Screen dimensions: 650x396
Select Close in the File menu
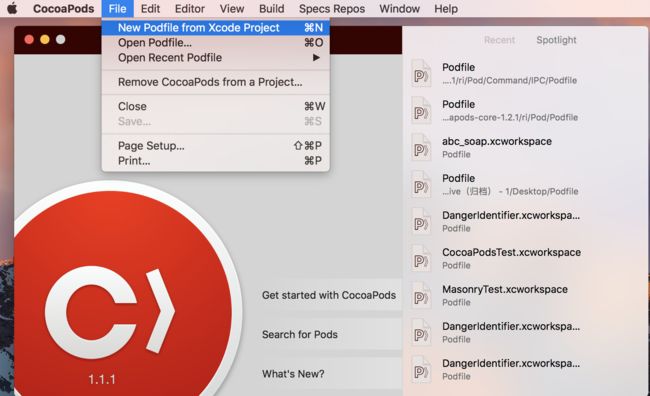(x=216, y=107)
